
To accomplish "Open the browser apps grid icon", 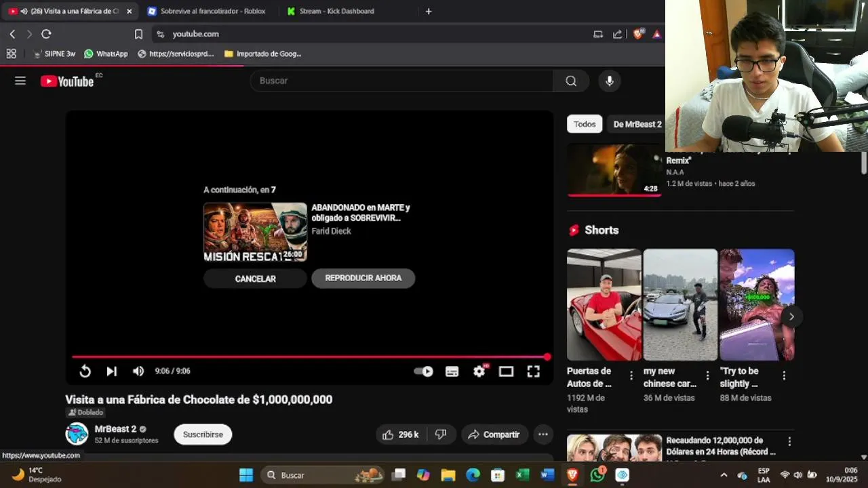I will 11,54.
